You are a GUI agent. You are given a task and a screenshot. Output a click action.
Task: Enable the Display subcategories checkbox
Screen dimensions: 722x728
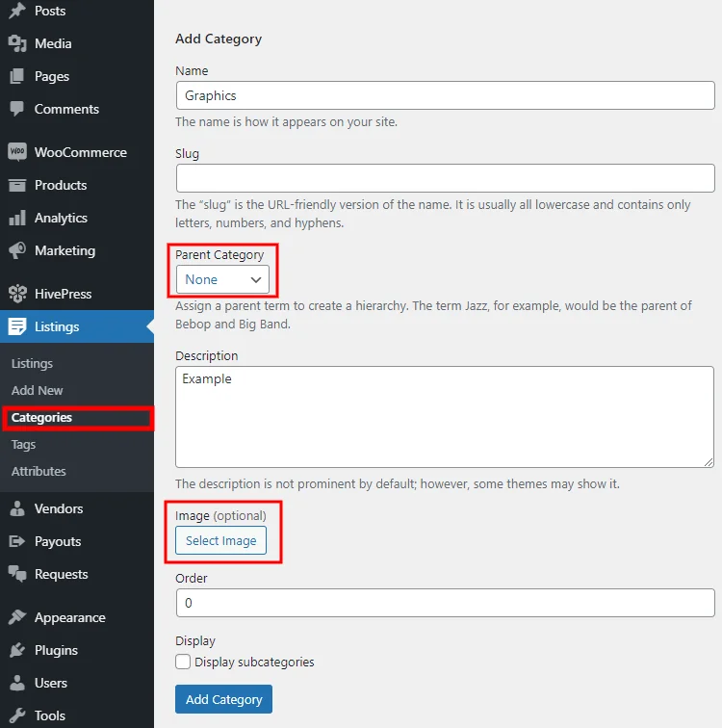coord(183,662)
